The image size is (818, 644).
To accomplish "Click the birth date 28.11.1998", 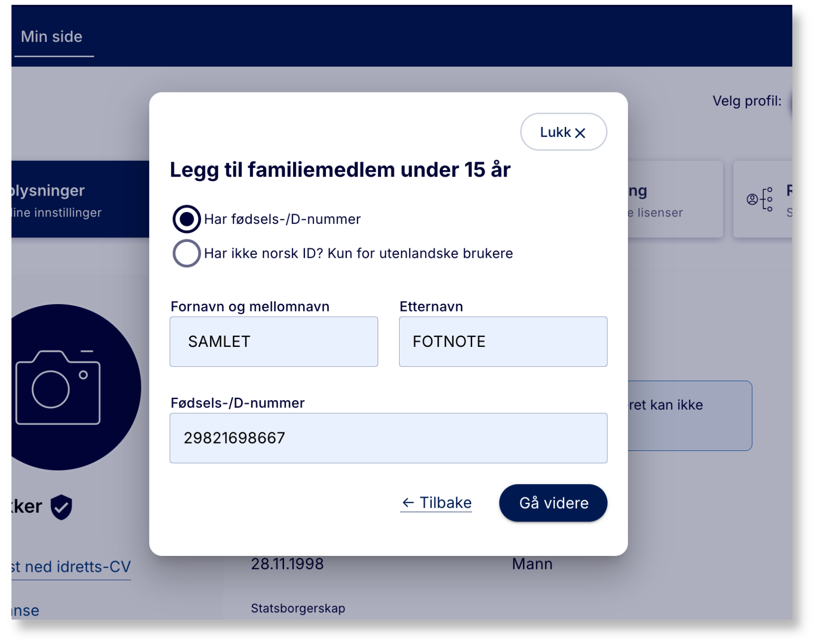I will pyautogui.click(x=287, y=564).
